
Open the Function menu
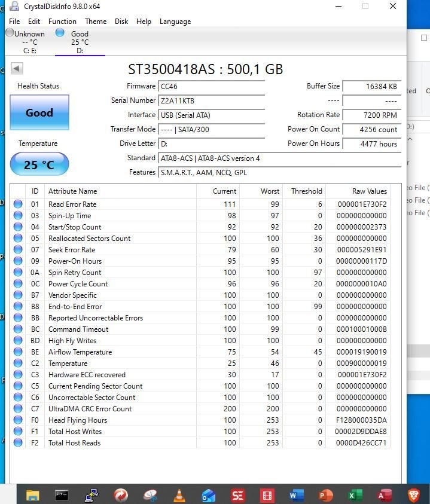62,22
